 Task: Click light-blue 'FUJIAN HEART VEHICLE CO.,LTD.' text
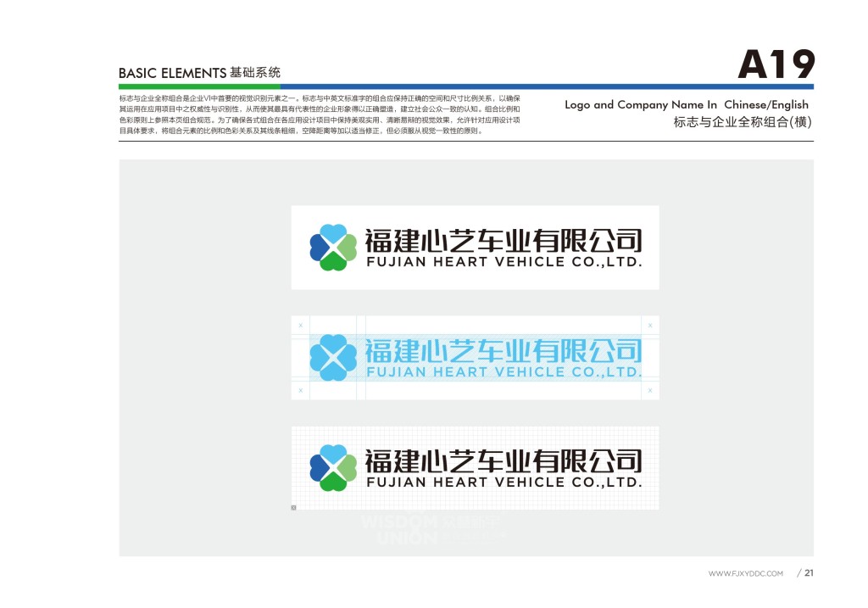click(504, 372)
